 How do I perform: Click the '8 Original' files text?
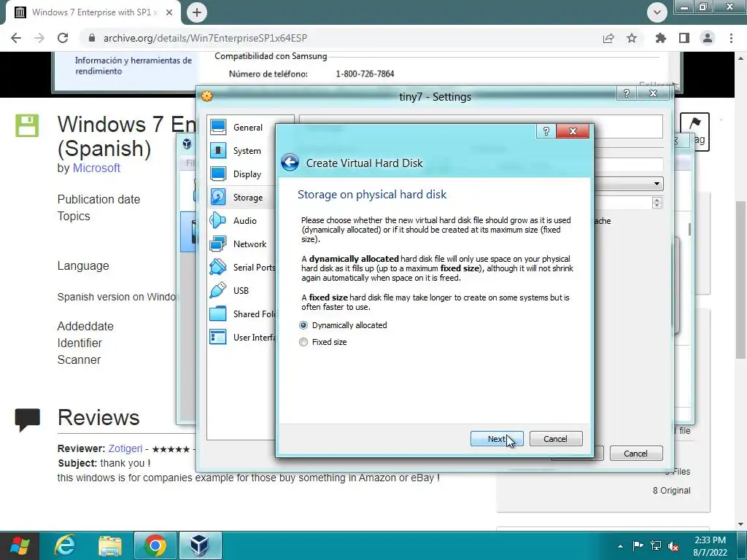(671, 491)
